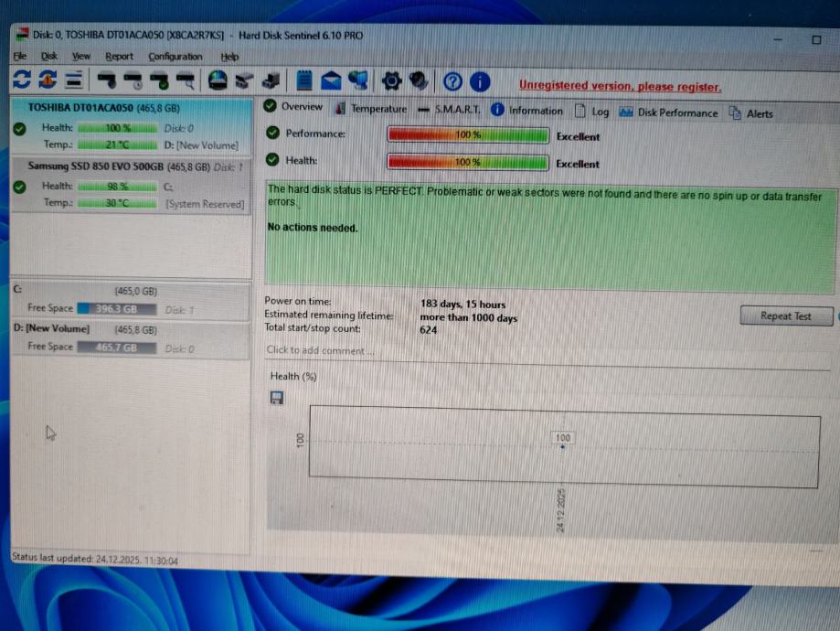The width and height of the screenshot is (840, 631).
Task: Click green check icon of Samsung SSD entry
Action: [x=20, y=187]
